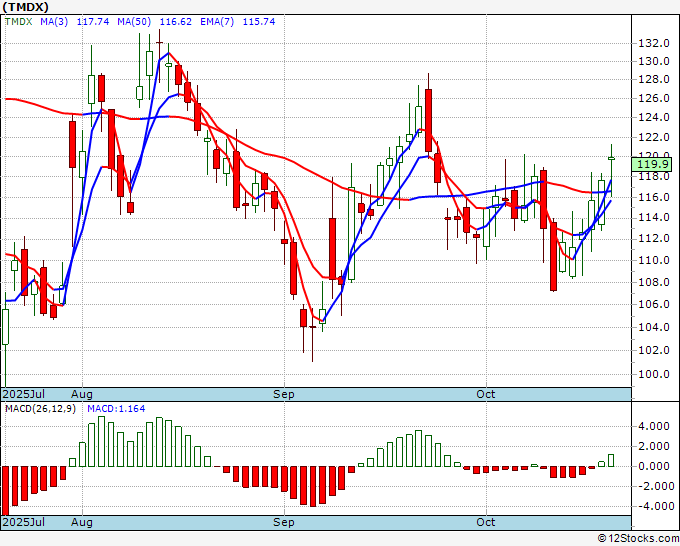This screenshot has height=546, width=680.
Task: Click Sep on the MACD panel axis
Action: pyautogui.click(x=284, y=522)
